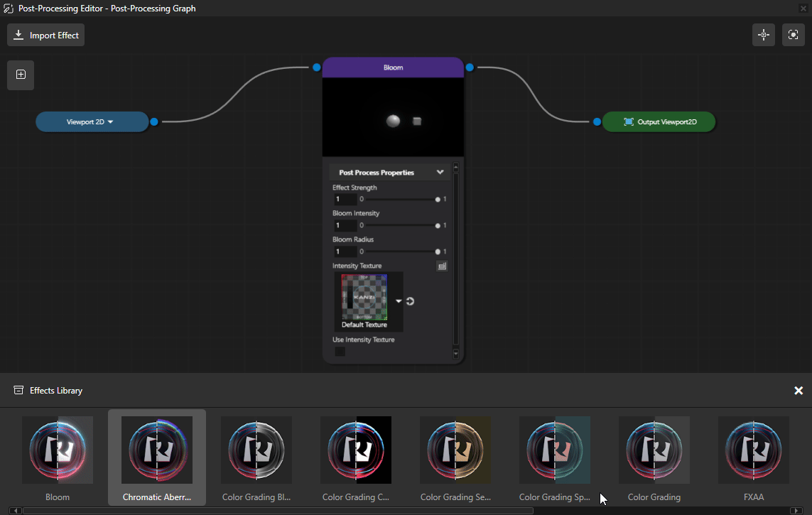Click the Effect Strength slider handle

[438, 200]
